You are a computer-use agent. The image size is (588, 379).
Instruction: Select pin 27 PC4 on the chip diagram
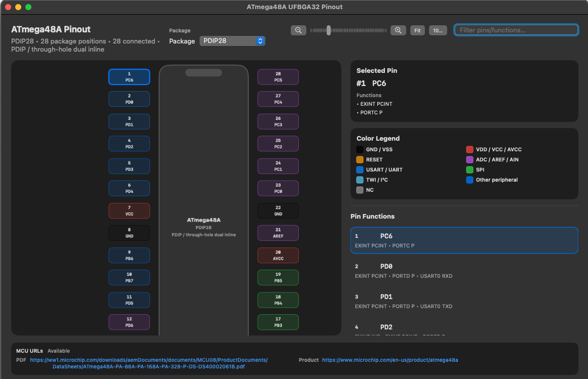[x=278, y=99]
